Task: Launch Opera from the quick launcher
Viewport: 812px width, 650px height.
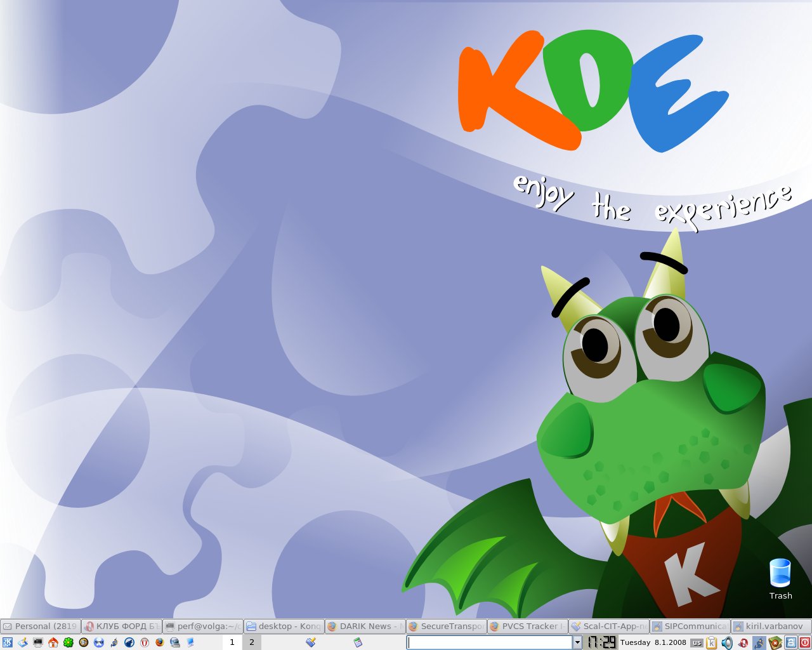Action: tap(145, 642)
